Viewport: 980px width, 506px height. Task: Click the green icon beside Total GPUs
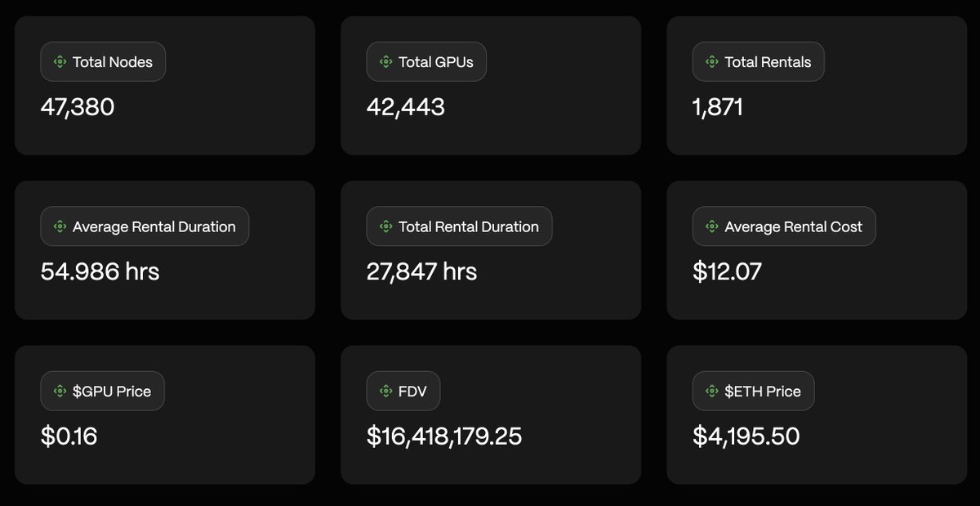385,62
